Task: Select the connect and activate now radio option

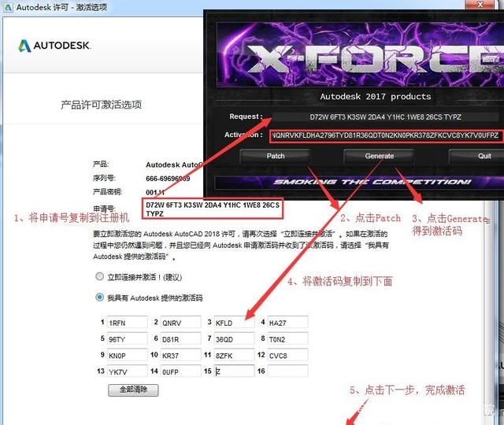Action: pyautogui.click(x=100, y=276)
